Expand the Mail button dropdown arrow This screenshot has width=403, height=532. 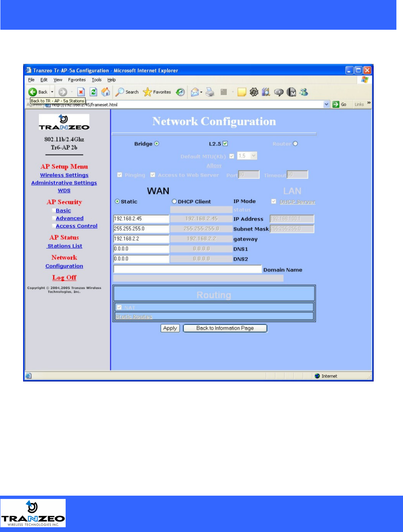(201, 92)
